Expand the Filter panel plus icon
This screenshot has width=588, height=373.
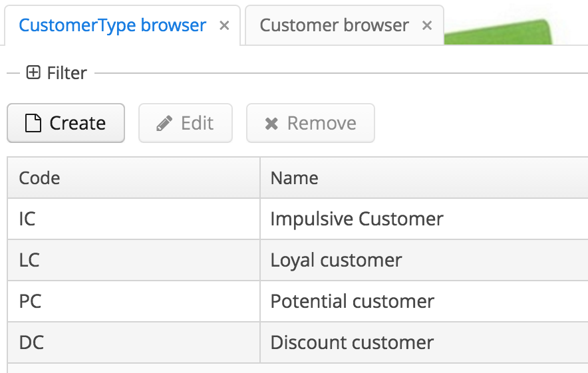pos(33,72)
